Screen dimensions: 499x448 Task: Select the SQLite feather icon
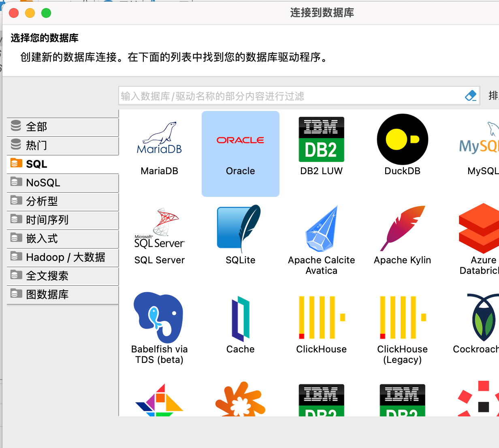click(x=240, y=228)
